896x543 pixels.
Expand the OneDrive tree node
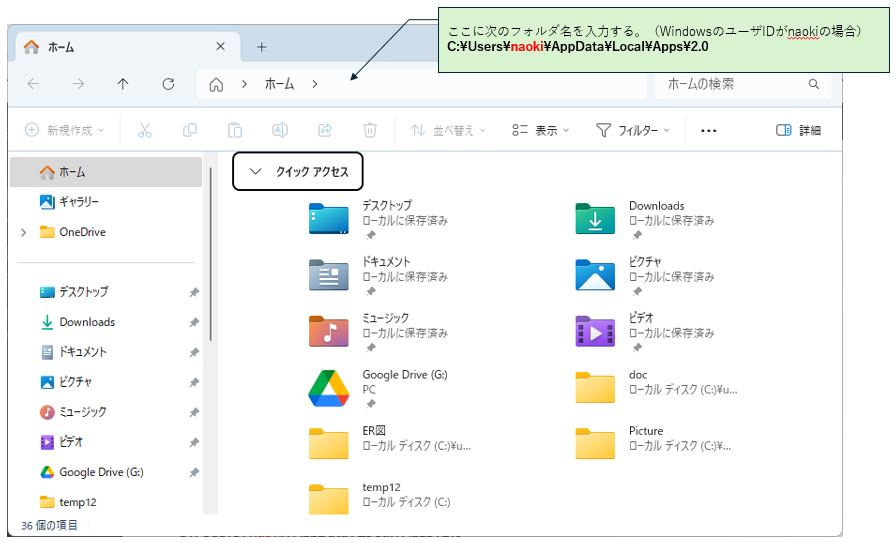pyautogui.click(x=23, y=232)
